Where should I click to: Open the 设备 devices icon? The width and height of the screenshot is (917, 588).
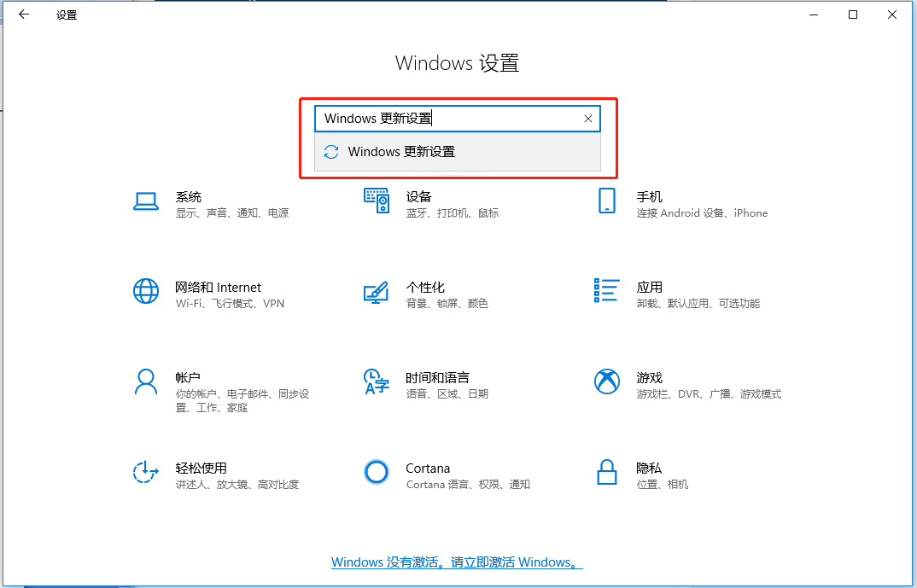tap(377, 201)
